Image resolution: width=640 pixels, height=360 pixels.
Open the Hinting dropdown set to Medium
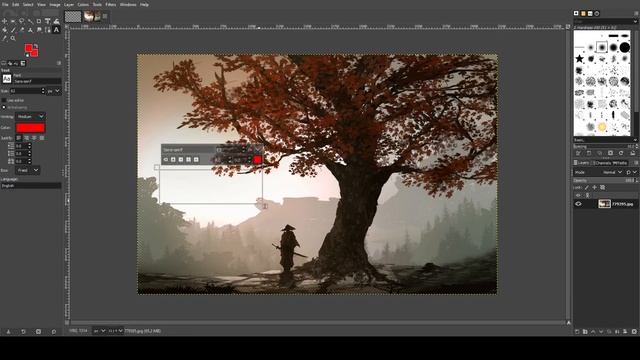[x=31, y=117]
